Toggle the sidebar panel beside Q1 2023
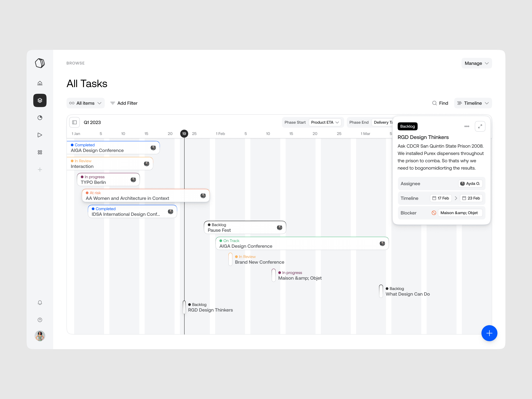Viewport: 532px width, 399px height. coord(74,122)
